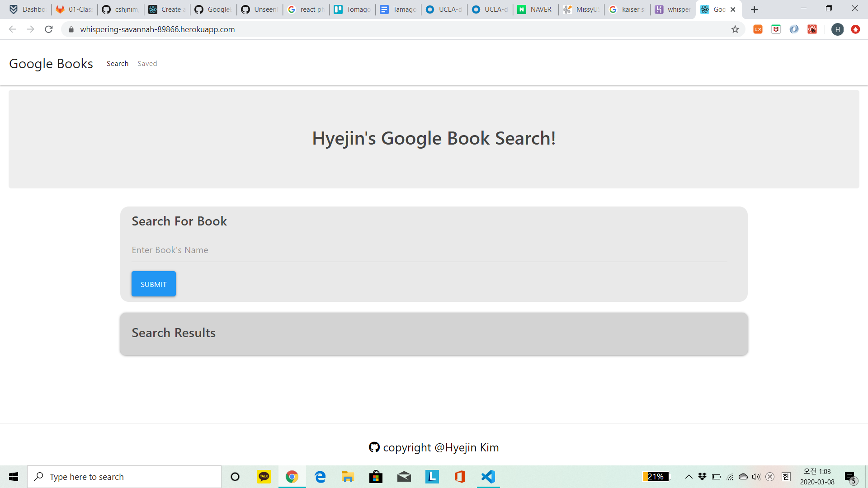
Task: Focus the Enter Book's Name field
Action: [x=429, y=250]
